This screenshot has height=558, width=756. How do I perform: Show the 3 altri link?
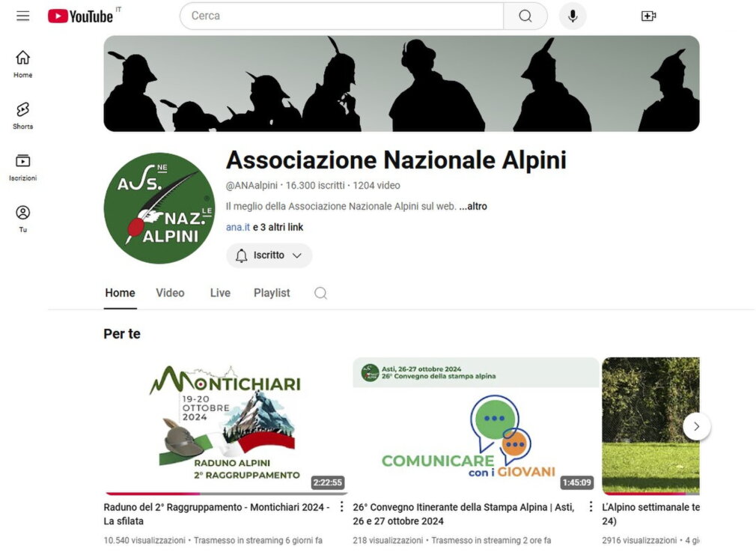278,227
